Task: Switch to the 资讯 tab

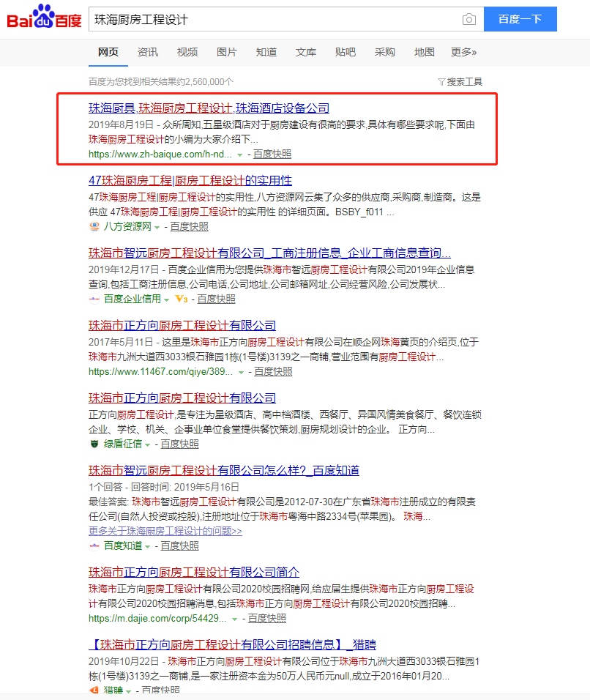Action: 148,52
